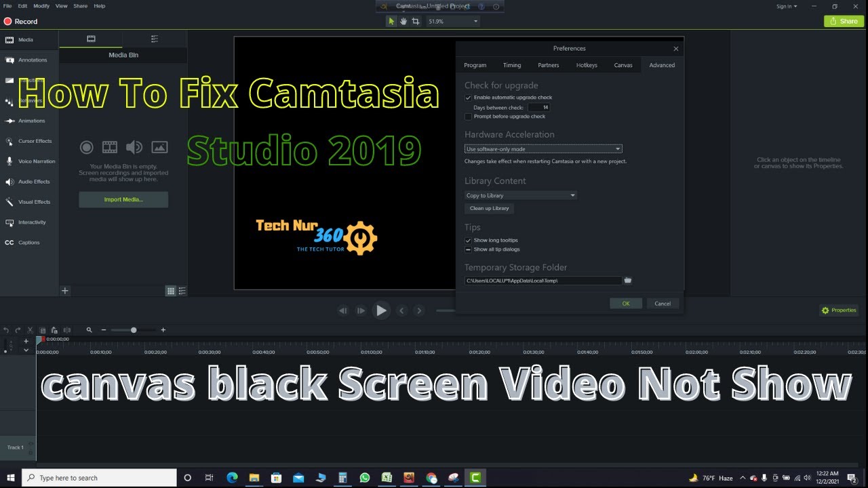The image size is (868, 488).
Task: Switch to the Library tab icon
Action: coord(155,39)
